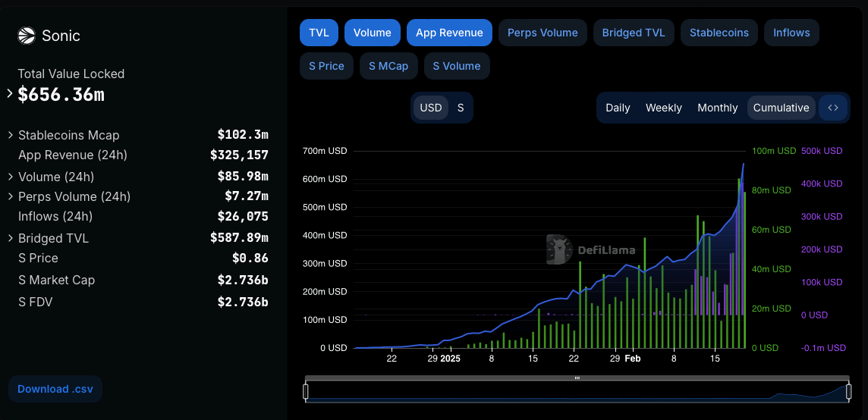The image size is (868, 420).
Task: Download the .csv data file
Action: coord(55,389)
